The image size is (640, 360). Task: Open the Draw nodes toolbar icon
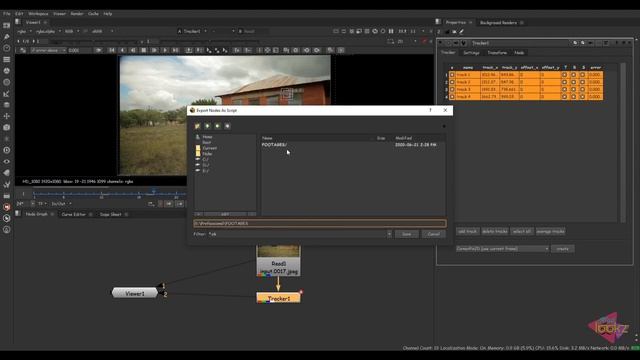7,37
